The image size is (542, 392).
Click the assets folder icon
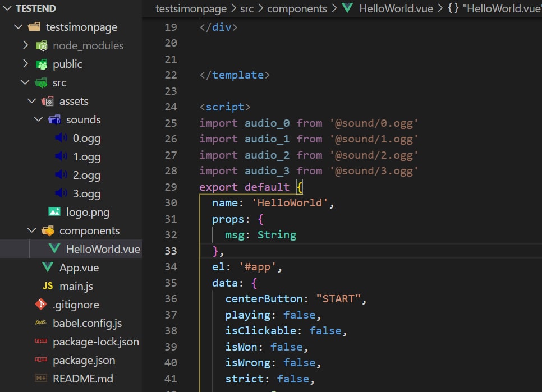tap(48, 101)
